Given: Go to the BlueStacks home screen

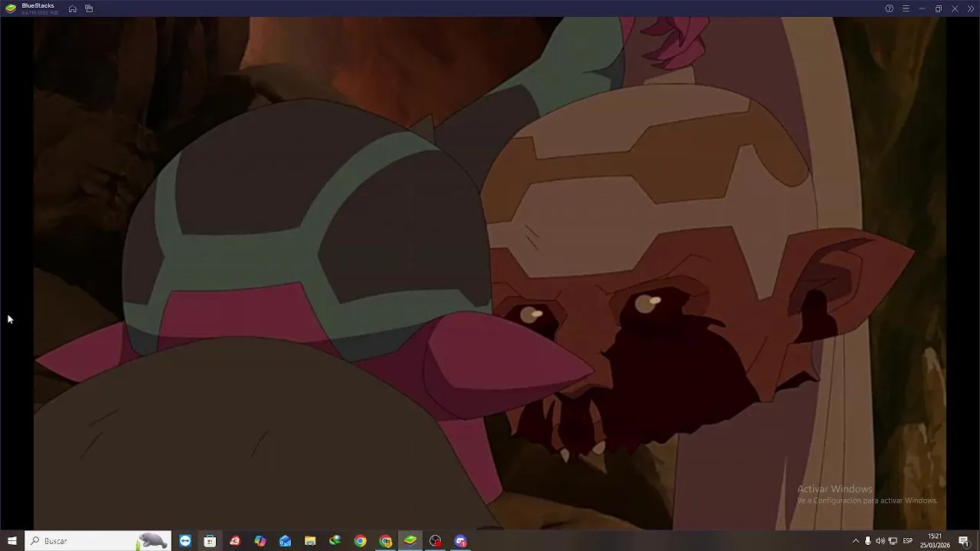Looking at the screenshot, I should [x=72, y=8].
